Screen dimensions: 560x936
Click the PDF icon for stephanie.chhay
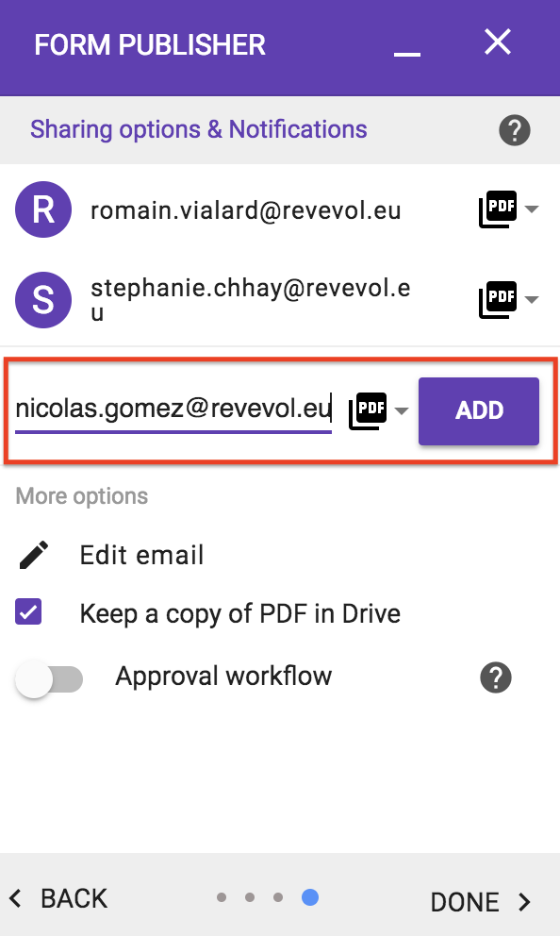[498, 300]
